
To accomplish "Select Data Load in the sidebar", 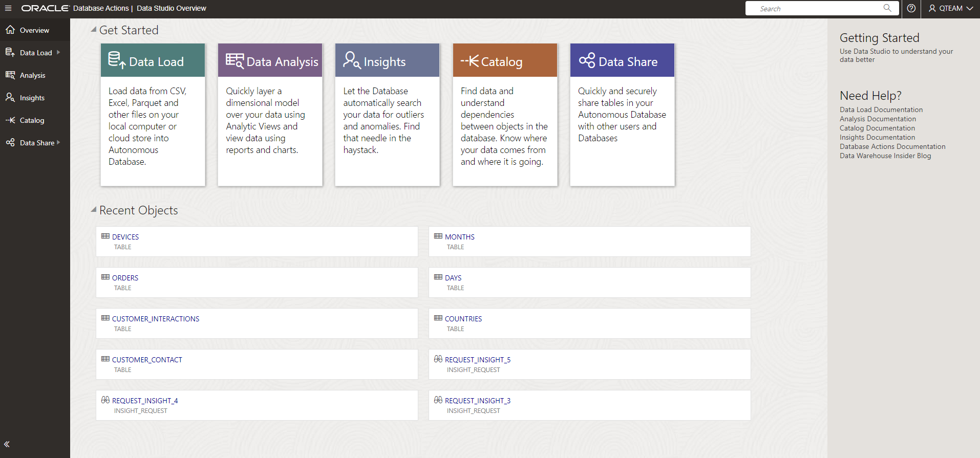I will [x=35, y=53].
